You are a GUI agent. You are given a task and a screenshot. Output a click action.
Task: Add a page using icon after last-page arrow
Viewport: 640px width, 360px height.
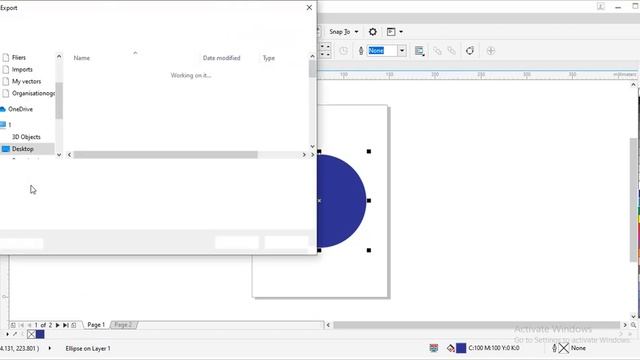[74, 325]
